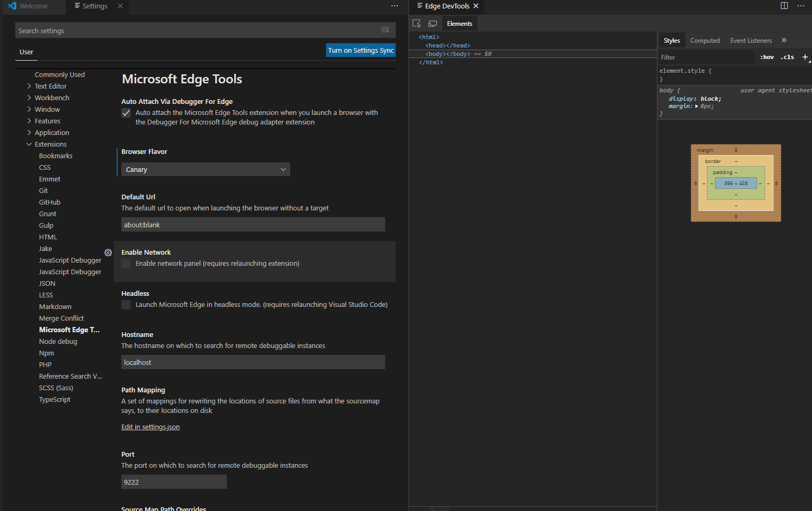The image size is (812, 511).
Task: Check the Headless mode checkbox
Action: point(126,305)
